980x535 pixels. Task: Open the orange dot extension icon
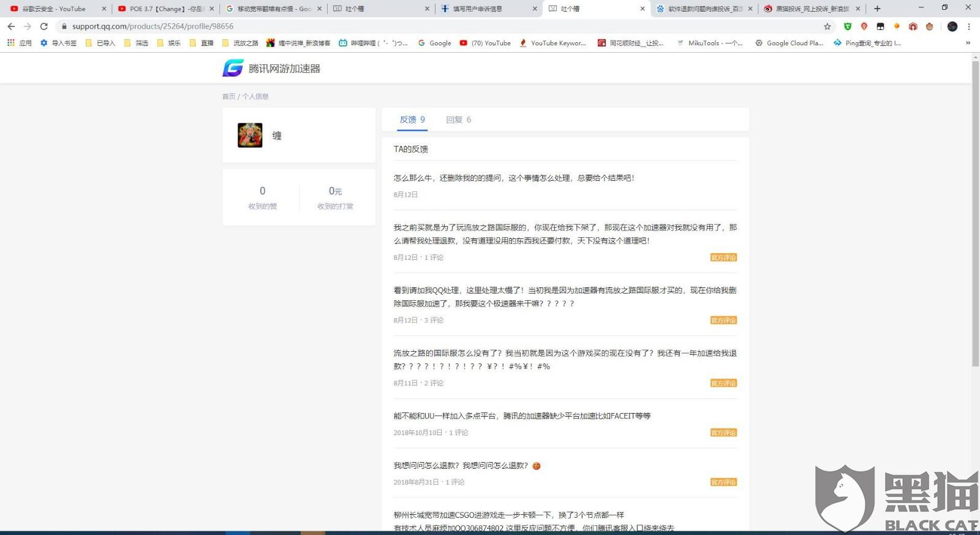click(897, 26)
